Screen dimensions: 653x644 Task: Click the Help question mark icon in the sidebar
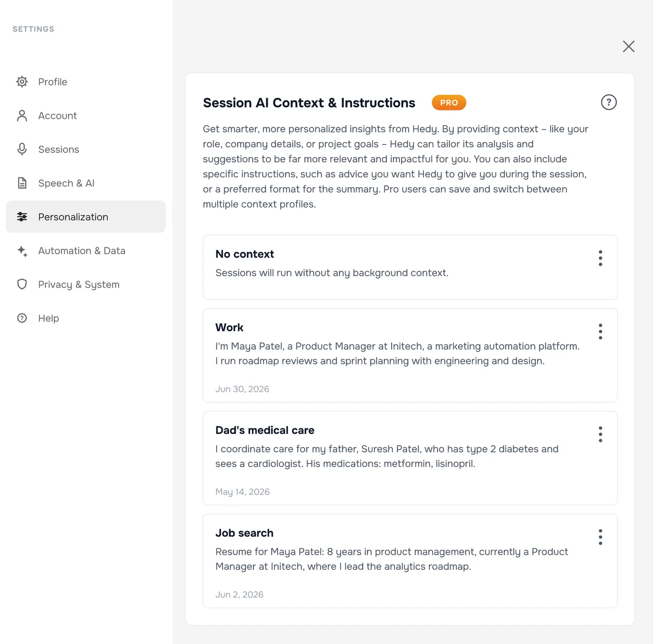[x=22, y=318]
